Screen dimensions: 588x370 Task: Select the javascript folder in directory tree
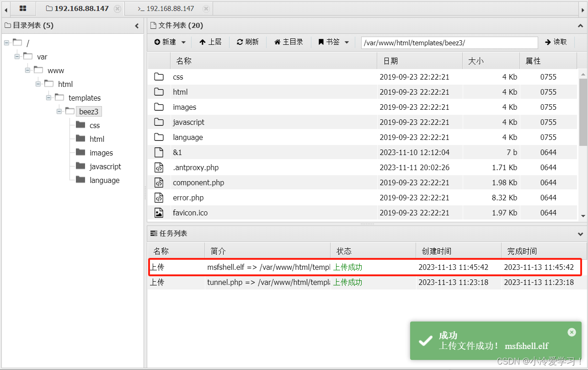pos(105,166)
